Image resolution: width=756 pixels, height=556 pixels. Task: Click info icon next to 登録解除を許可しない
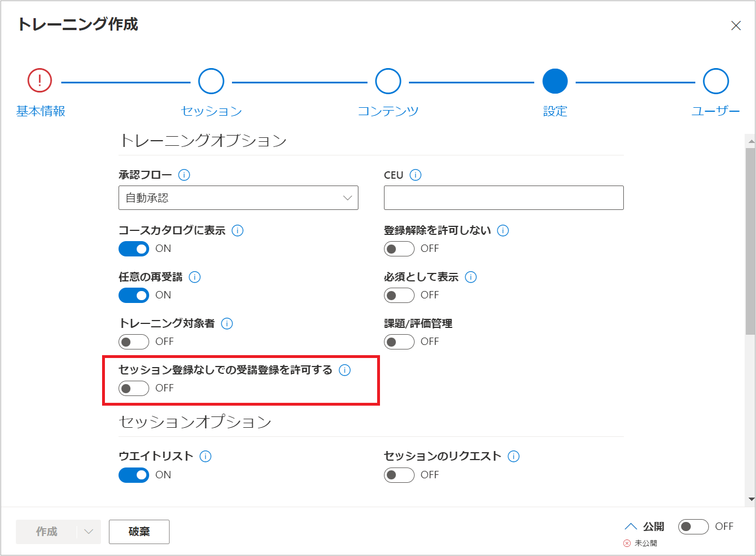click(x=503, y=230)
